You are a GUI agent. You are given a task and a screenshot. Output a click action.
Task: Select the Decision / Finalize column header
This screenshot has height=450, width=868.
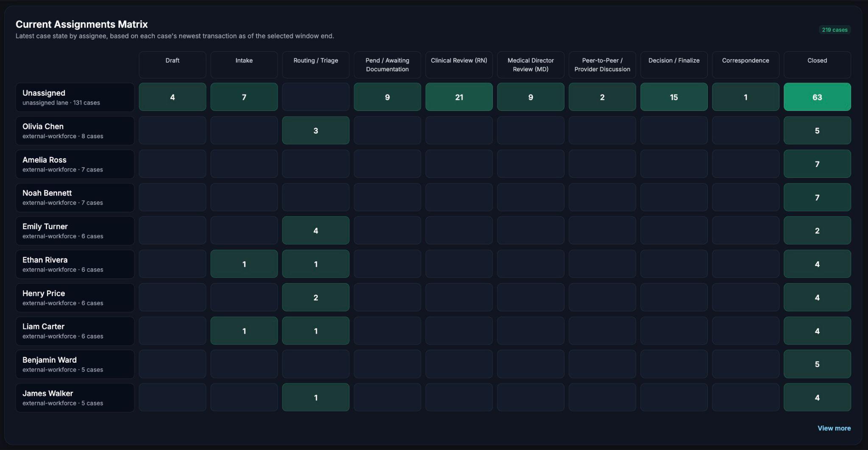[x=674, y=65]
